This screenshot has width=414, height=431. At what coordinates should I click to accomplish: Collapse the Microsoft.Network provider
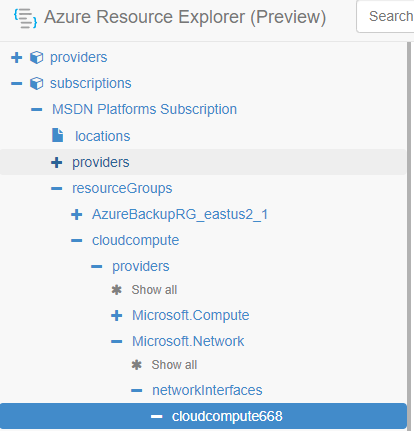(116, 341)
